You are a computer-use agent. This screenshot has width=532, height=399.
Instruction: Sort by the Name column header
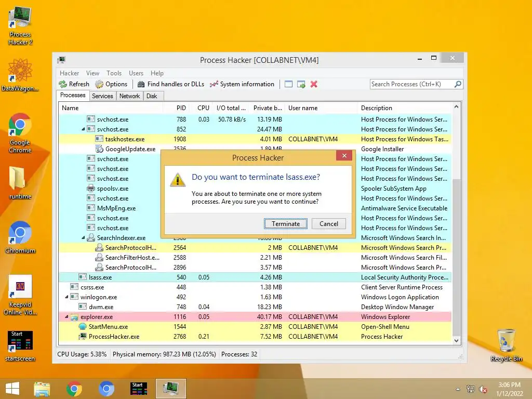111,108
